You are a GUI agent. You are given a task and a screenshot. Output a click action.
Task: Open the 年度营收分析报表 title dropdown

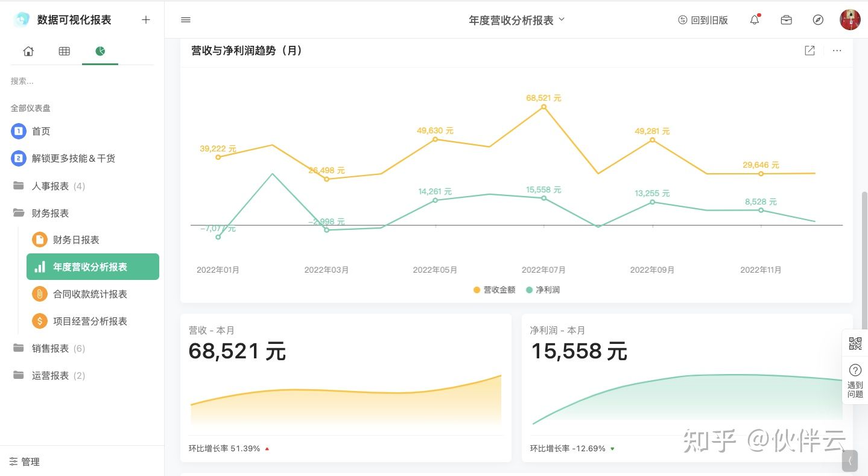pyautogui.click(x=517, y=20)
